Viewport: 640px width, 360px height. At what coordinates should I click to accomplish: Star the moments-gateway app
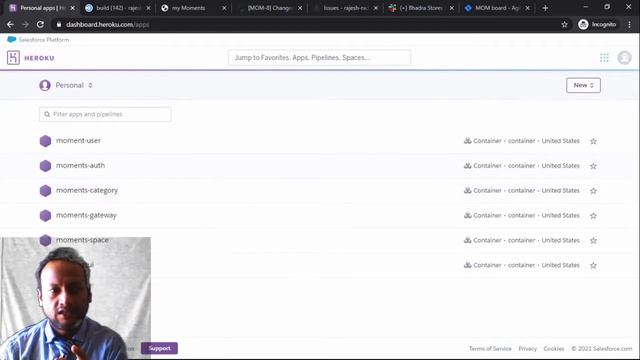(593, 216)
